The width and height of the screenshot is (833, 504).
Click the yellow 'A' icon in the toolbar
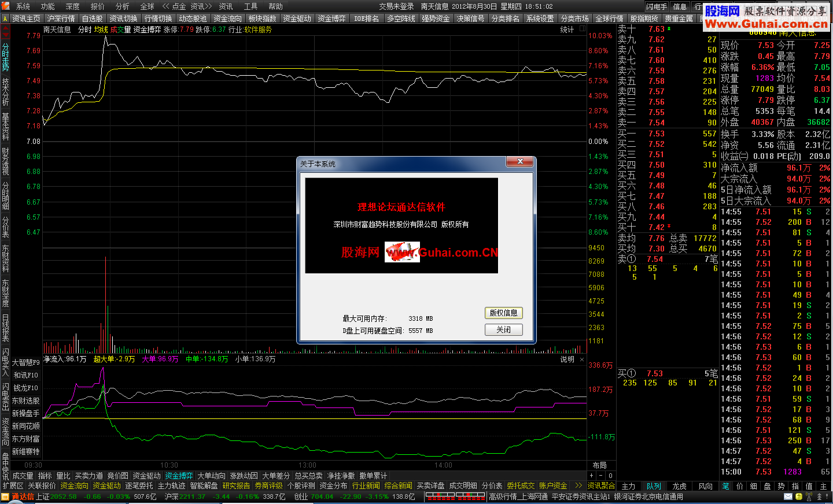point(5,18)
